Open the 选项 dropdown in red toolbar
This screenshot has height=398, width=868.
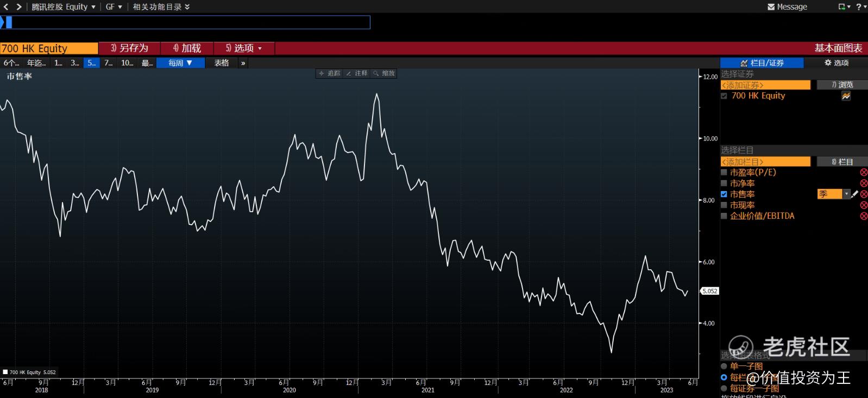pos(244,48)
